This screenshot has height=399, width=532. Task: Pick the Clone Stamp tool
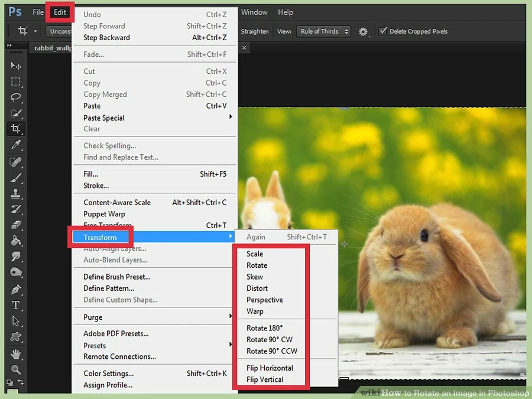(15, 193)
